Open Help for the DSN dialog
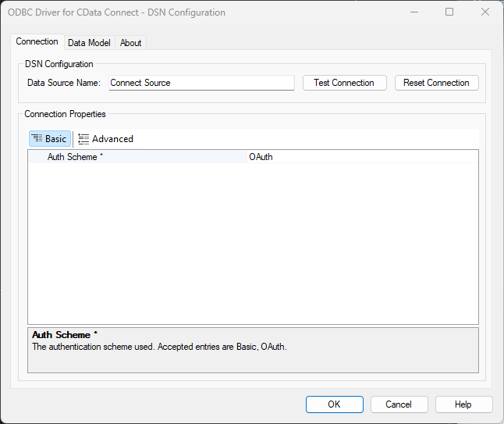The height and width of the screenshot is (424, 504). [463, 404]
